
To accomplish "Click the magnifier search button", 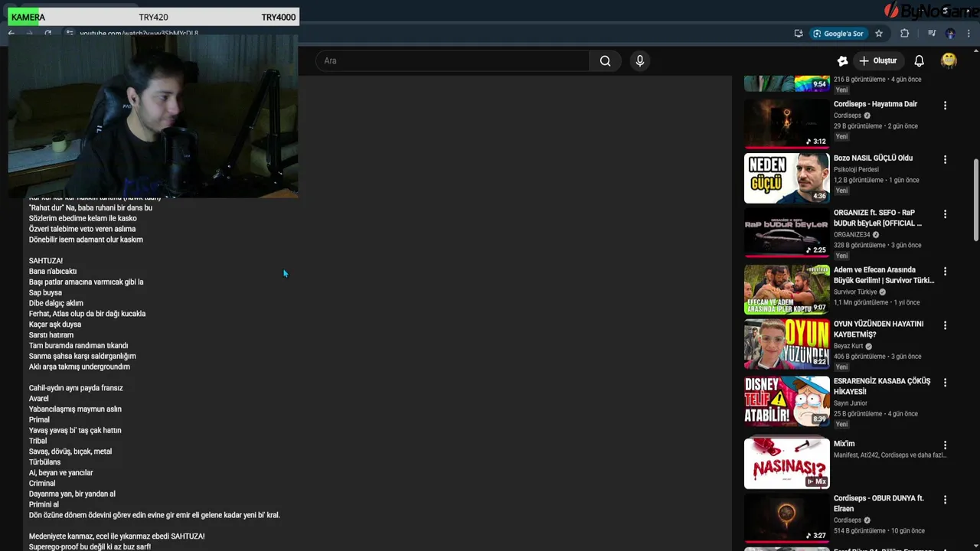I will tap(605, 60).
